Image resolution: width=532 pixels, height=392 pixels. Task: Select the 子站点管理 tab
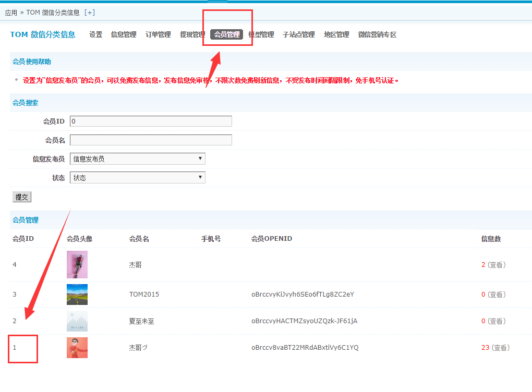pyautogui.click(x=299, y=35)
